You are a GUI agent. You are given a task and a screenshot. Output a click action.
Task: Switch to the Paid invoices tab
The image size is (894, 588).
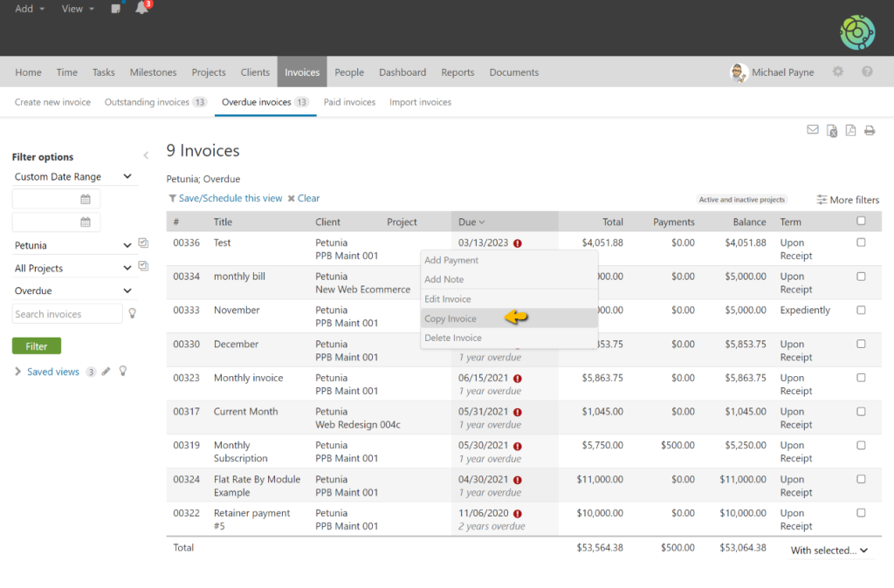pos(349,102)
